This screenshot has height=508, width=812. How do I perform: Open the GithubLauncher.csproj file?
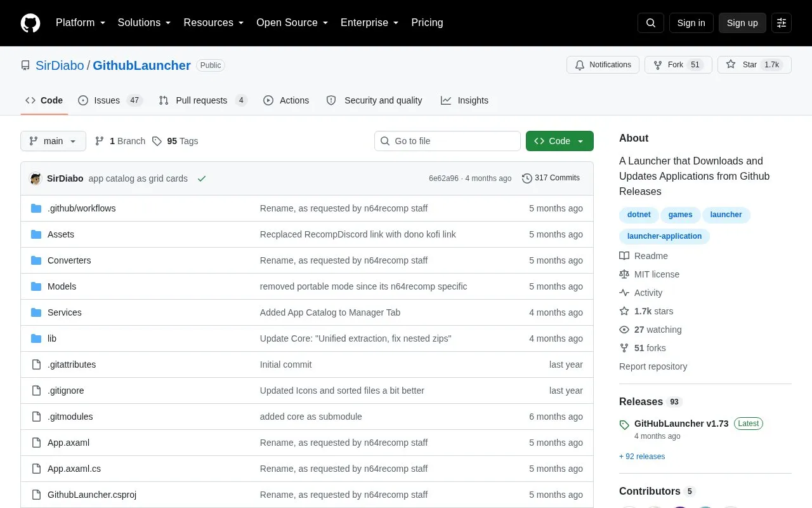tap(92, 495)
